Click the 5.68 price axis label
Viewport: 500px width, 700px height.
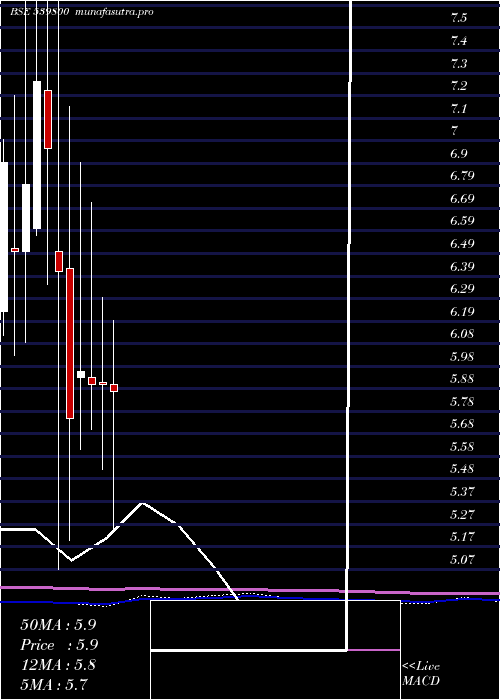coord(462,424)
